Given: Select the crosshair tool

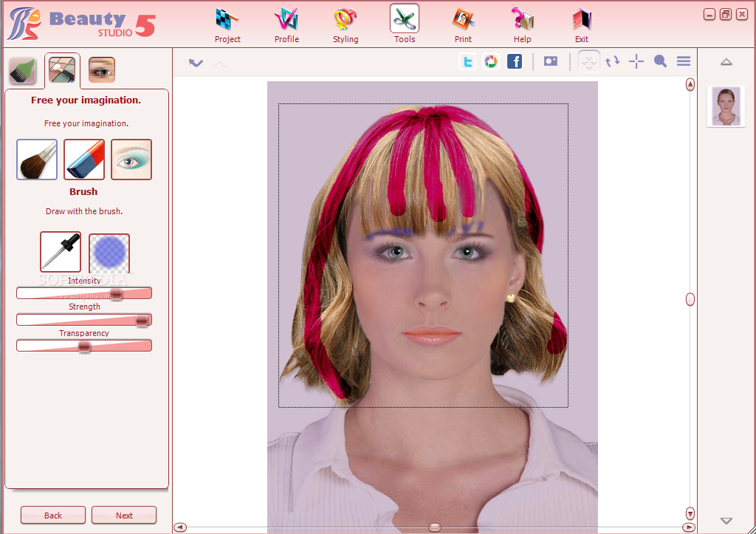Looking at the screenshot, I should click(636, 61).
